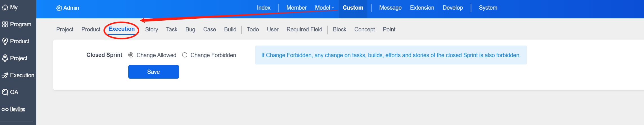Select the Change Allowed radio button
This screenshot has width=644, height=125.
tap(131, 55)
